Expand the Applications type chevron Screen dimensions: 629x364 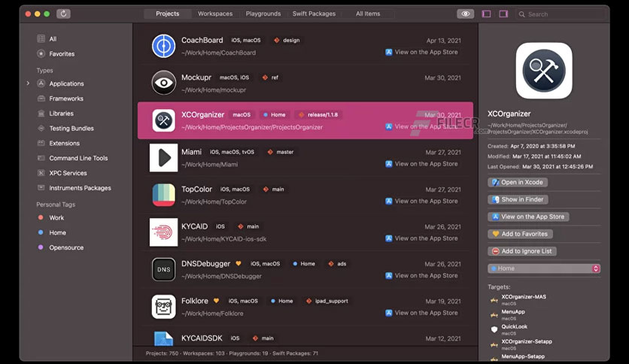[x=28, y=83]
